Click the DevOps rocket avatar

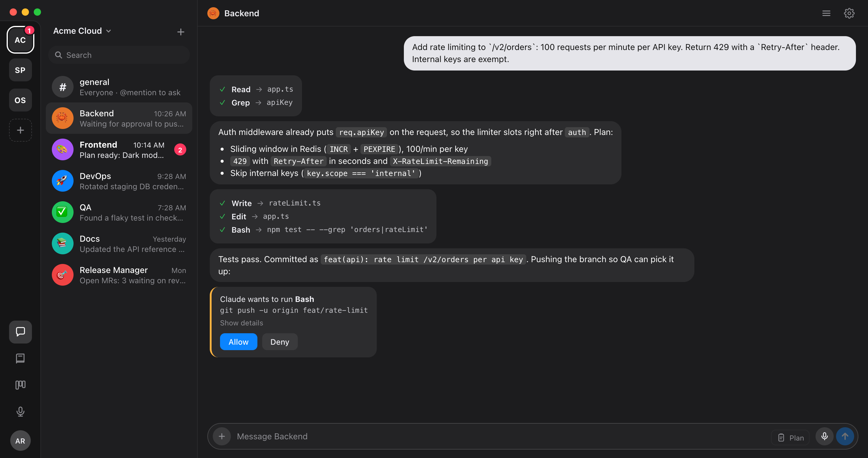63,181
